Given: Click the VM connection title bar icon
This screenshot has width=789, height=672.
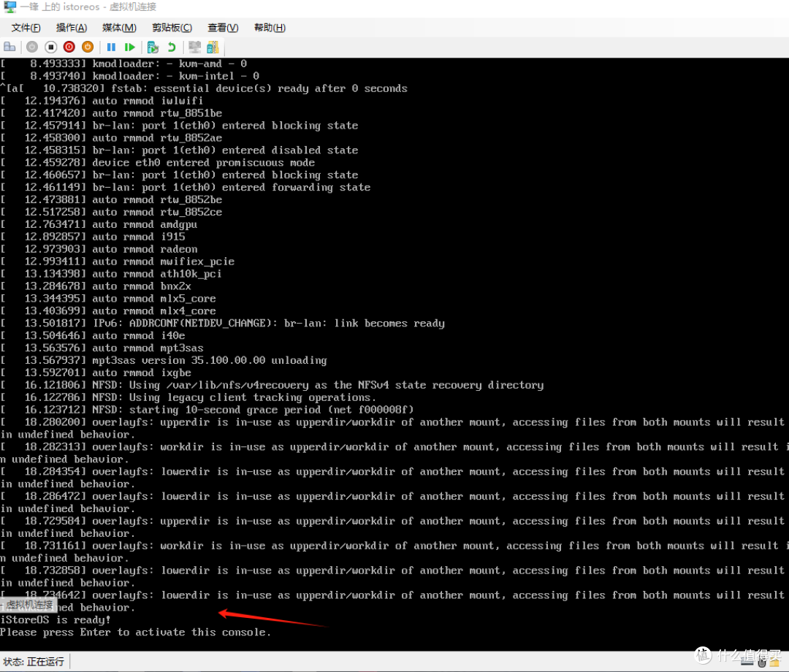Looking at the screenshot, I should point(9,7).
